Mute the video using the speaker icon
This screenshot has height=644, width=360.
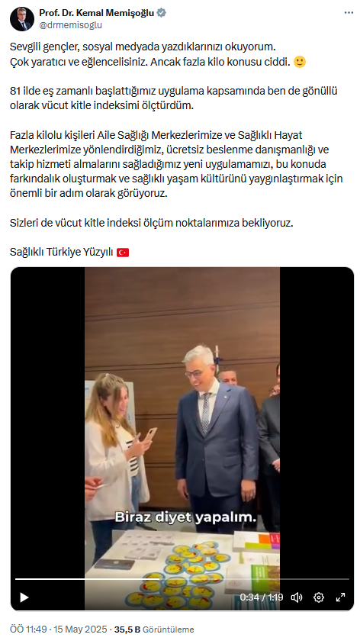297,597
